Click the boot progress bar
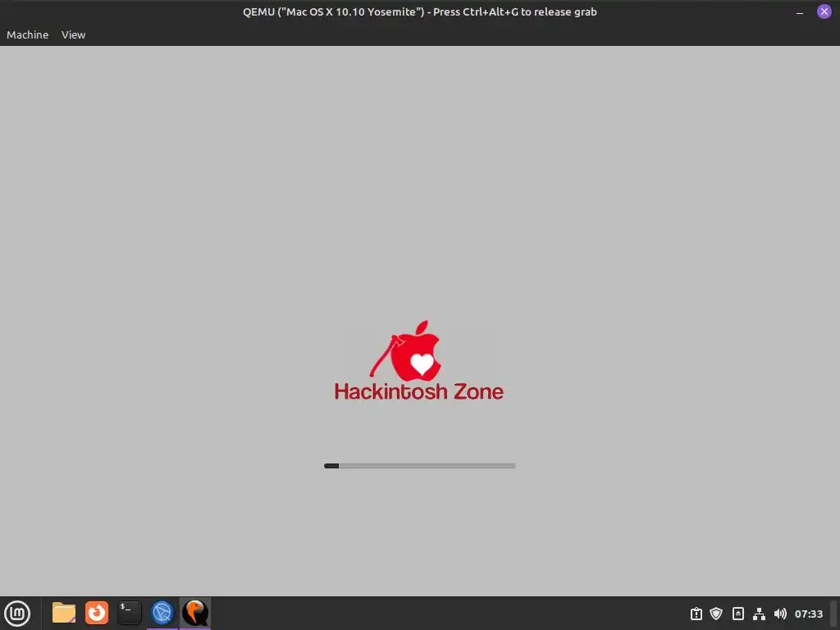Image resolution: width=840 pixels, height=630 pixels. tap(419, 466)
